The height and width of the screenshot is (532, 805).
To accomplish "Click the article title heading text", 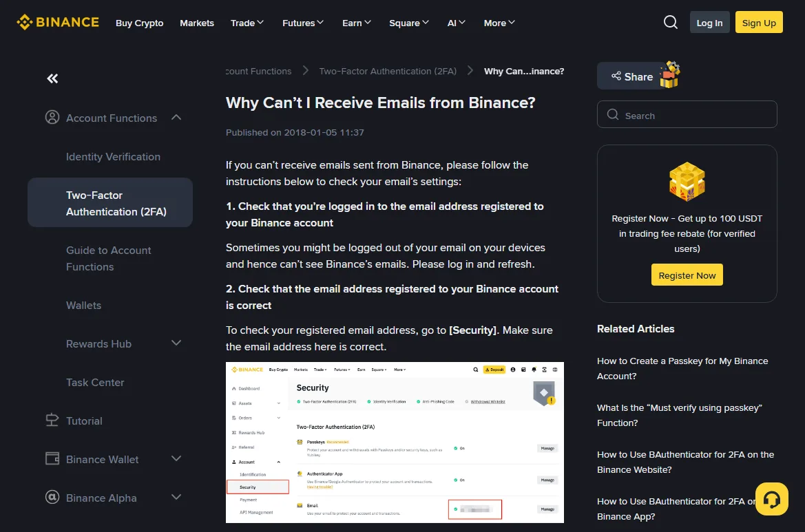I will point(380,103).
